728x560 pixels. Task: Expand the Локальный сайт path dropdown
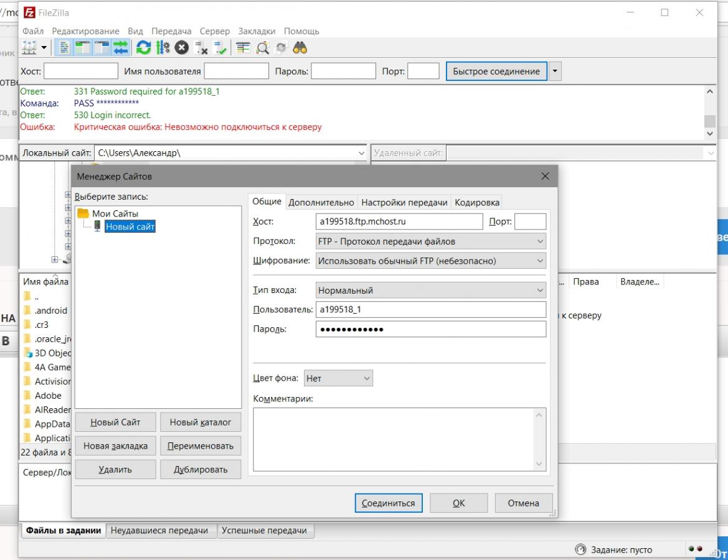[361, 153]
